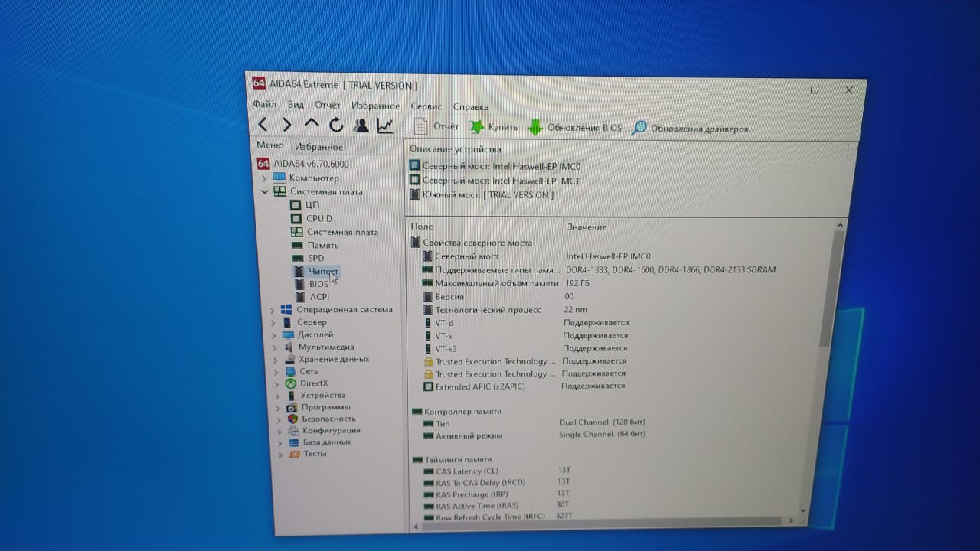
Task: Open the Справка menu
Action: (x=471, y=107)
